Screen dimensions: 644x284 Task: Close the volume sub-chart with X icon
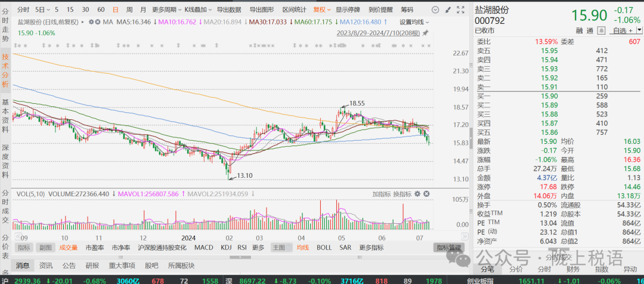click(426, 194)
